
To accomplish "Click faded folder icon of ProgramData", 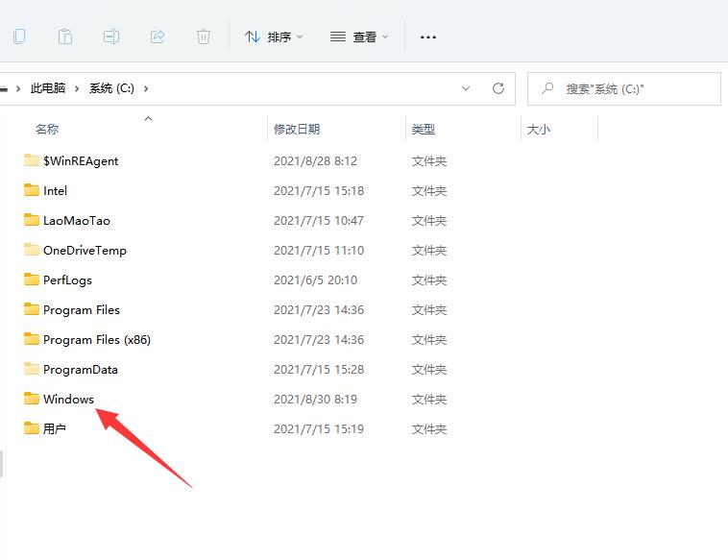I will (x=32, y=369).
